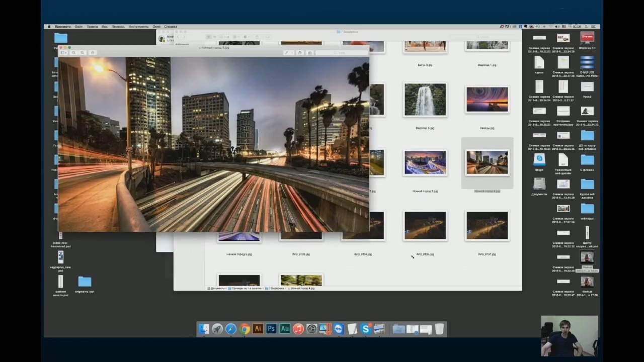Open the Просмотр application menu
The height and width of the screenshot is (362, 644).
pos(63,27)
